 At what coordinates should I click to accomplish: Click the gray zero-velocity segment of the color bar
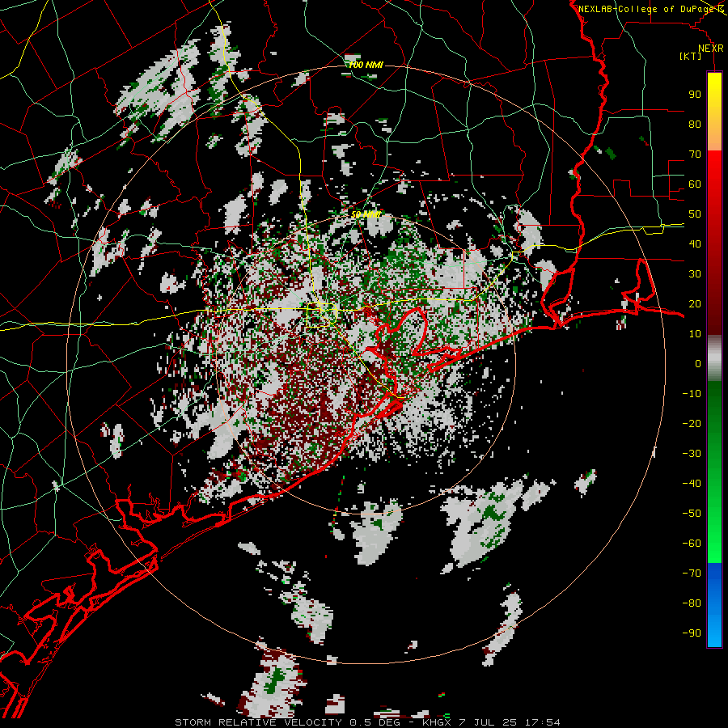coord(714,358)
